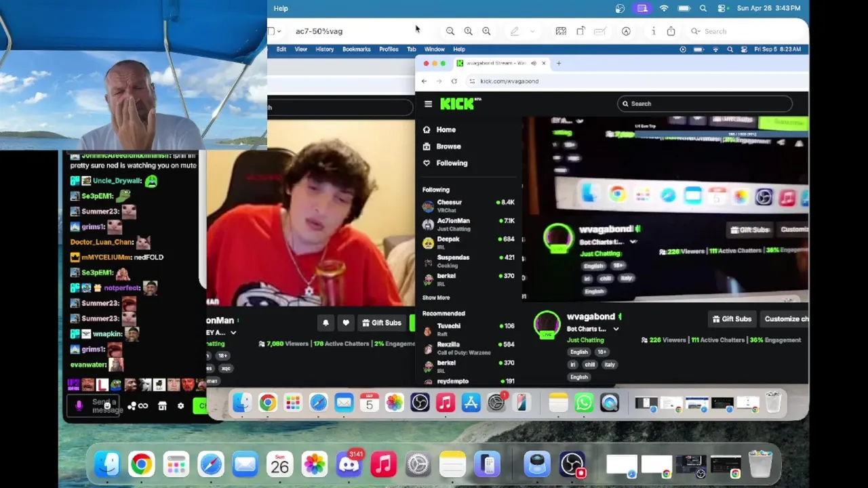
Task: Open the Trash in the bottom macOS dock
Action: (761, 464)
